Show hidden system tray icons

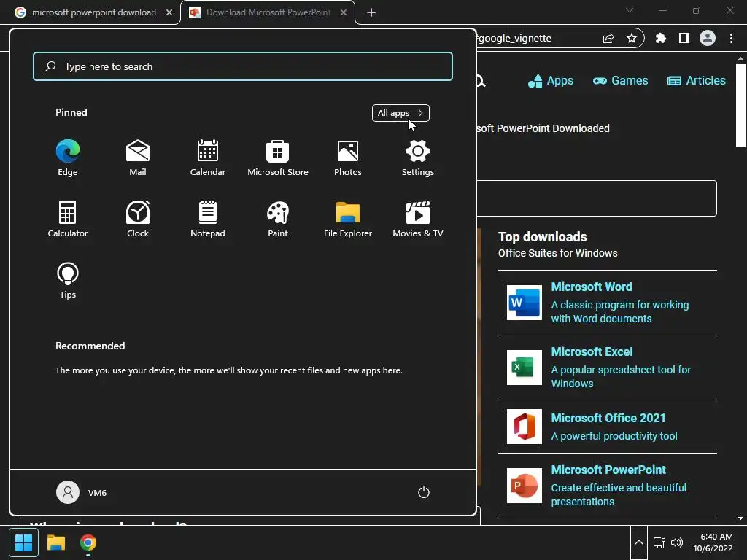[639, 542]
